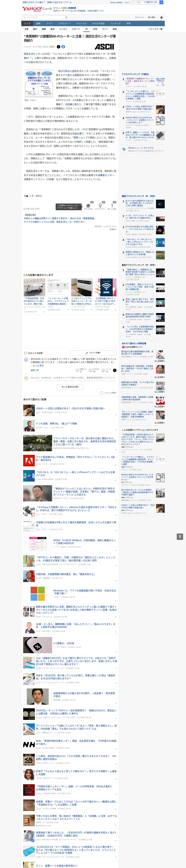186x868 pixels.
Task: Select the 'スポーツ' category tab
Action: [76, 29]
